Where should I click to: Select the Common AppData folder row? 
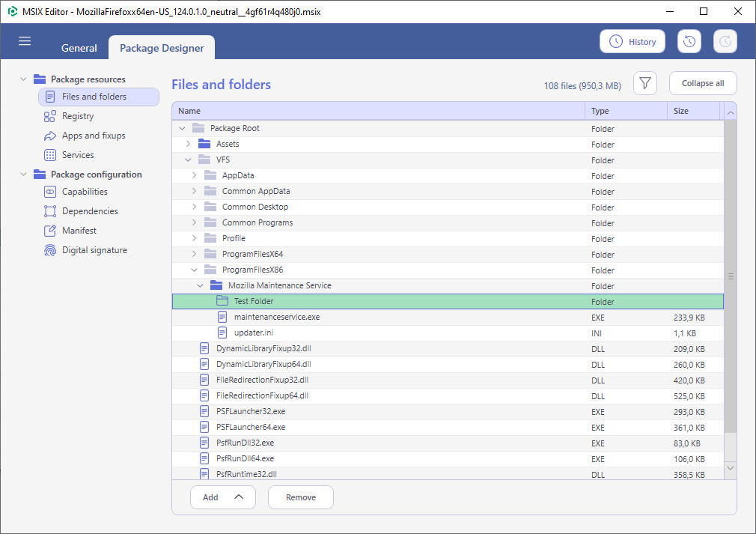448,192
